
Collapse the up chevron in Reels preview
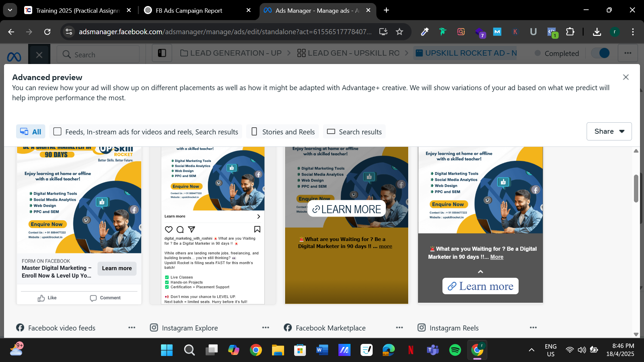click(480, 271)
